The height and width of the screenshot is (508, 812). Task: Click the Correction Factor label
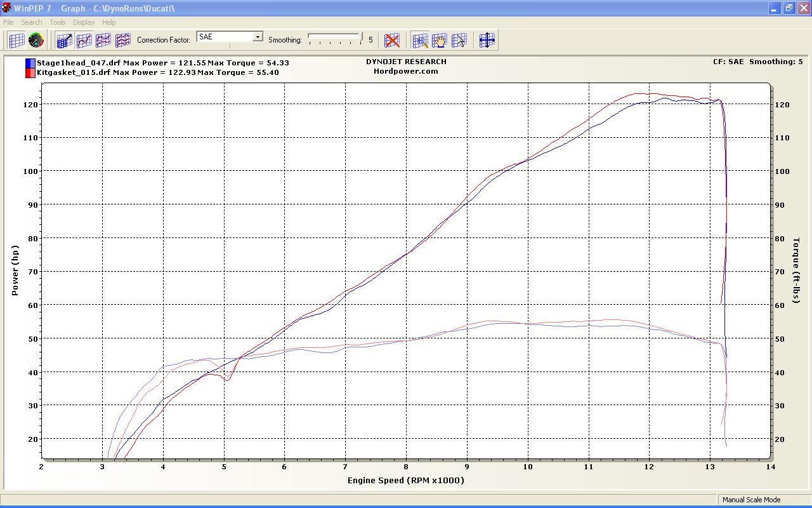tap(164, 40)
